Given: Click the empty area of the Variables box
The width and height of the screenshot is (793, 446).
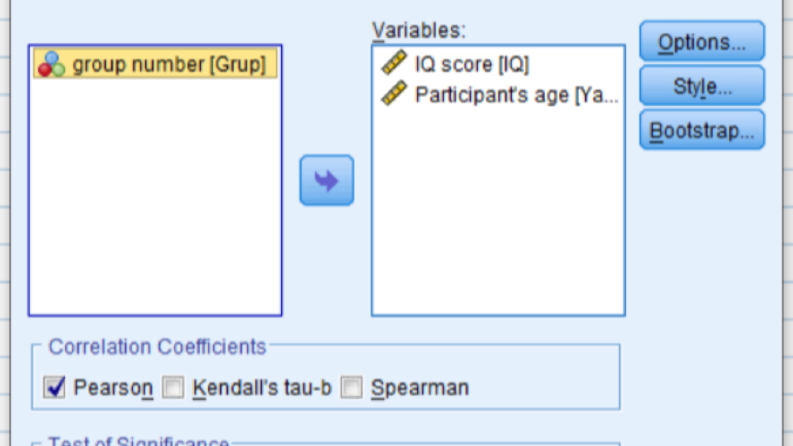Looking at the screenshot, I should [x=498, y=212].
